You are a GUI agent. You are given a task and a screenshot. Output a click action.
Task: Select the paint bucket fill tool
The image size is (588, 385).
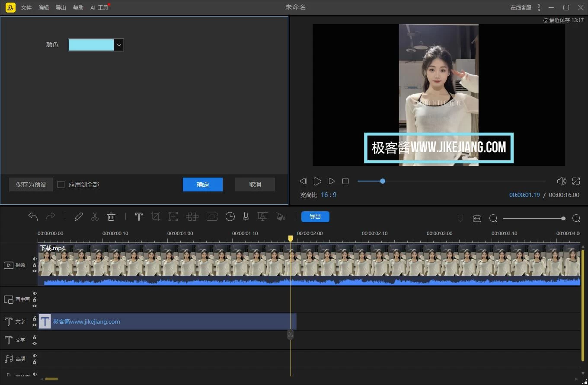point(281,217)
